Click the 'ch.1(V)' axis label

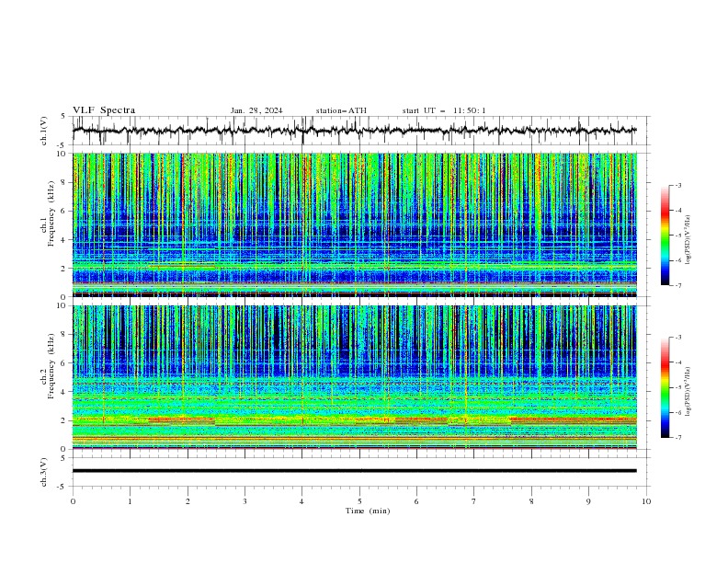(44, 131)
